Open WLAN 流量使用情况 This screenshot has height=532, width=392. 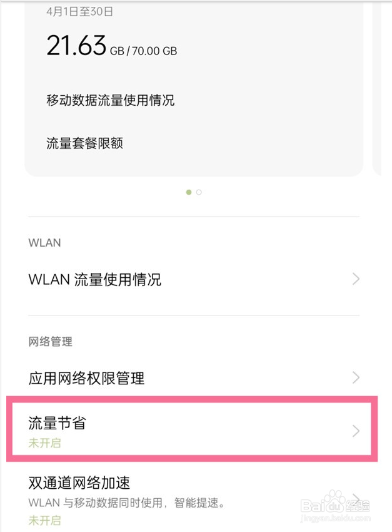pyautogui.click(x=194, y=279)
